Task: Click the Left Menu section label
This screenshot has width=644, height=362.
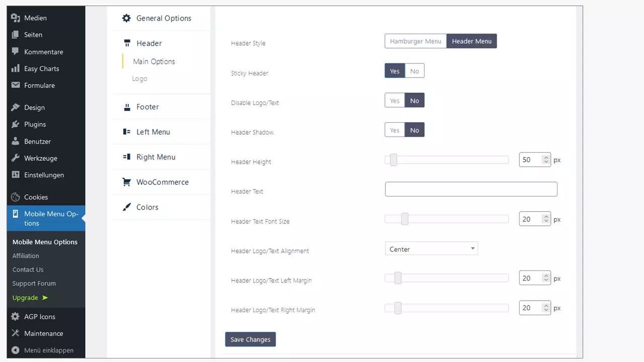Action: (x=153, y=132)
